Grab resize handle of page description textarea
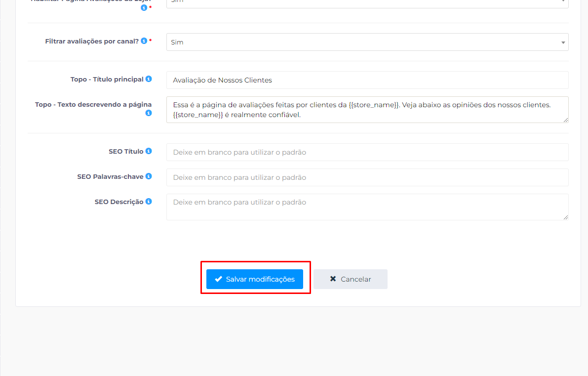The height and width of the screenshot is (376, 588). [x=565, y=120]
